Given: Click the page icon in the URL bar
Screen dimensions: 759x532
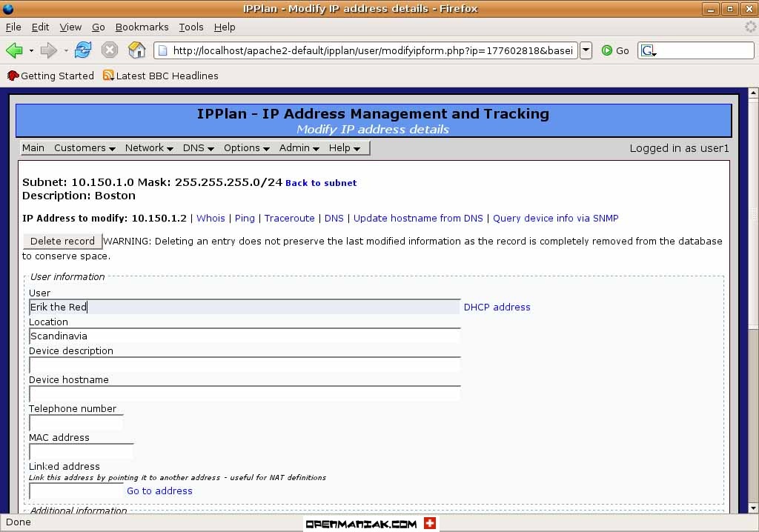Looking at the screenshot, I should [163, 50].
